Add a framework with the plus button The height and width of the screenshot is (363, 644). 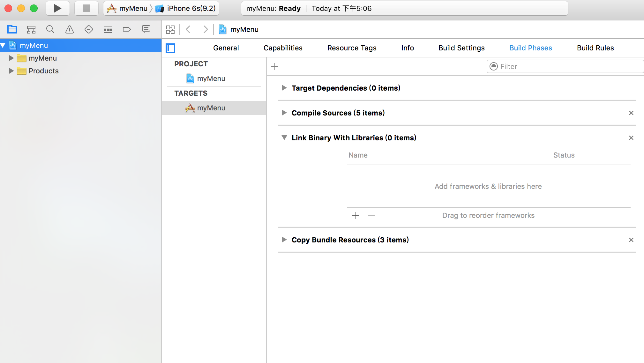(356, 215)
